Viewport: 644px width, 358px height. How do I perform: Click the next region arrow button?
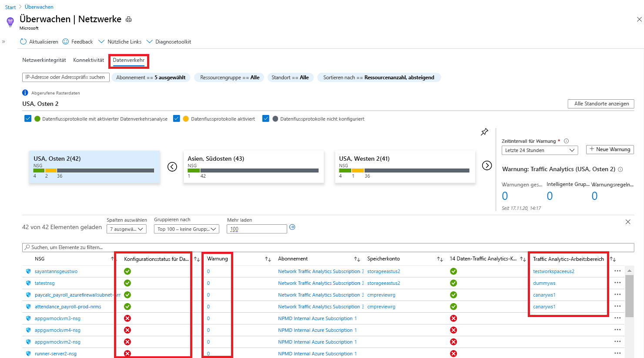pyautogui.click(x=487, y=165)
